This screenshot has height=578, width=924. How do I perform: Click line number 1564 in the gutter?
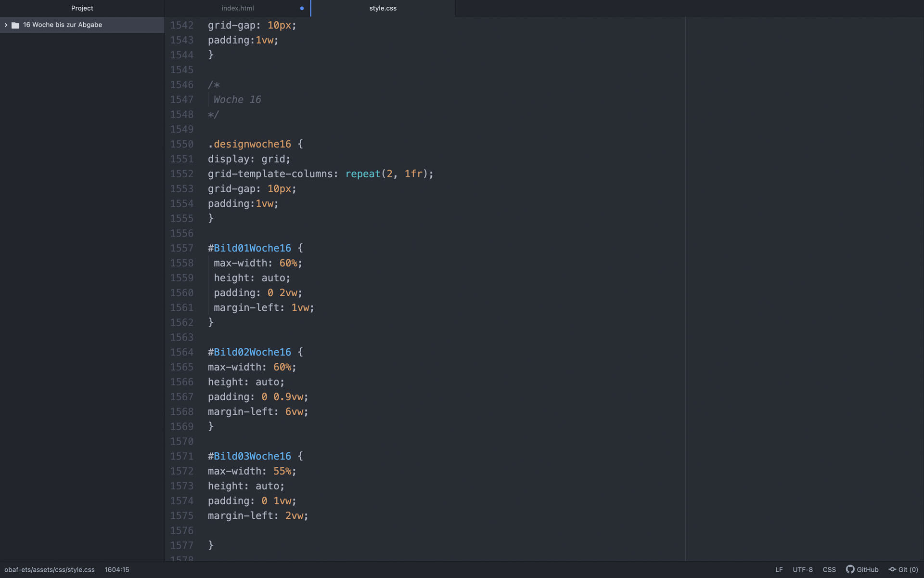(x=181, y=352)
